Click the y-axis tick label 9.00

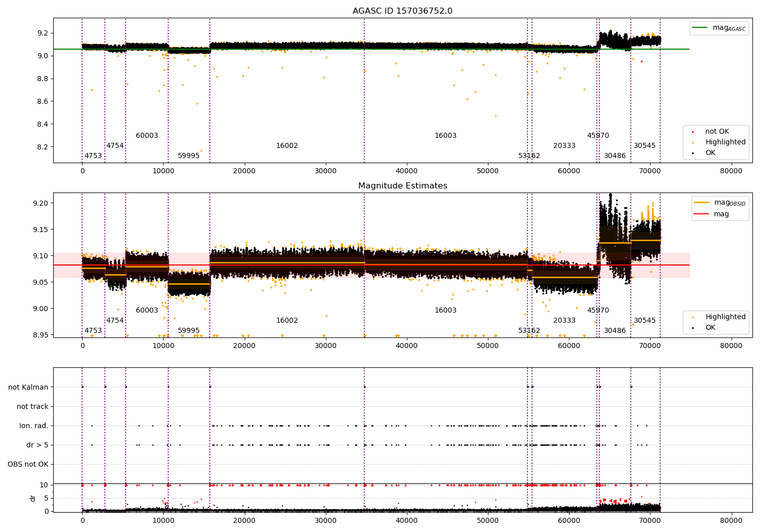pyautogui.click(x=41, y=309)
